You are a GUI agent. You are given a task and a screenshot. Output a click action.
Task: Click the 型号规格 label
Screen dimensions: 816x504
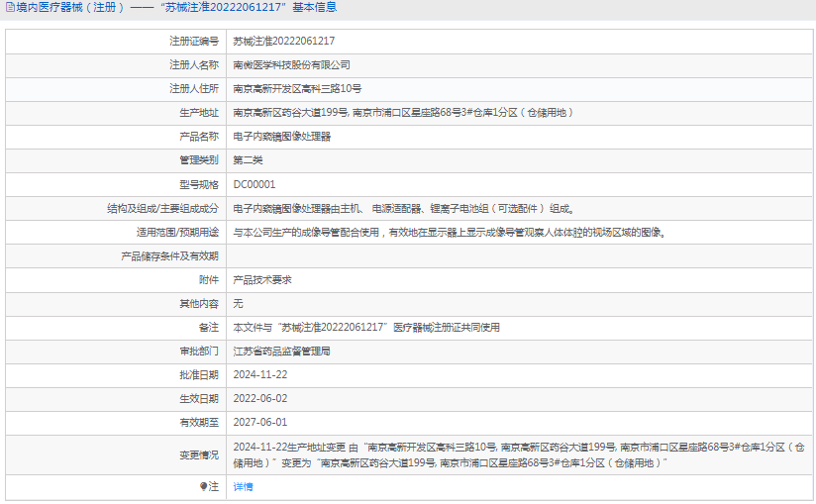(x=199, y=184)
